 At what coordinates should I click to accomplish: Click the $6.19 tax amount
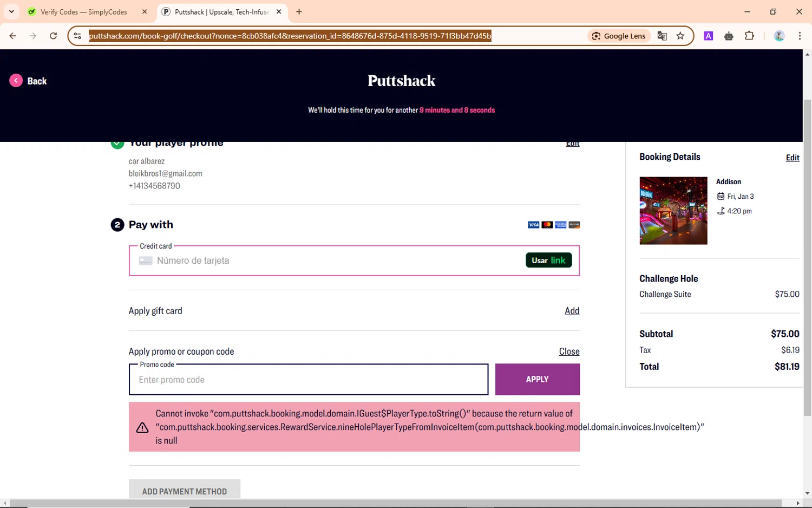[x=790, y=350]
